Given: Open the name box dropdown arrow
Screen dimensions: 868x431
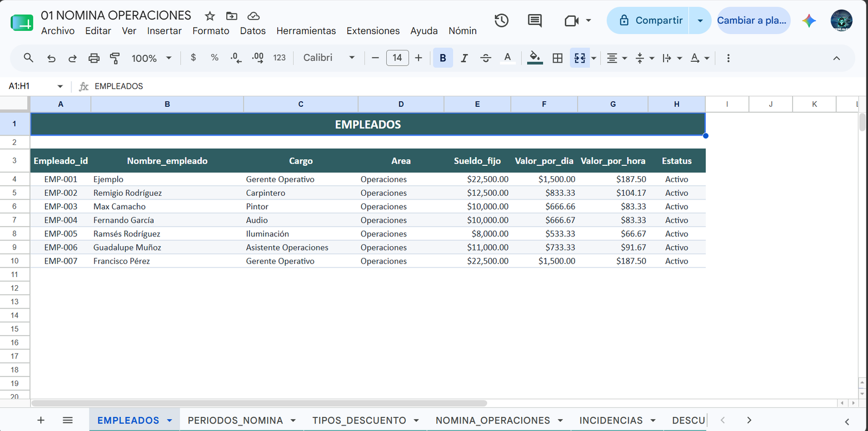Looking at the screenshot, I should point(60,86).
